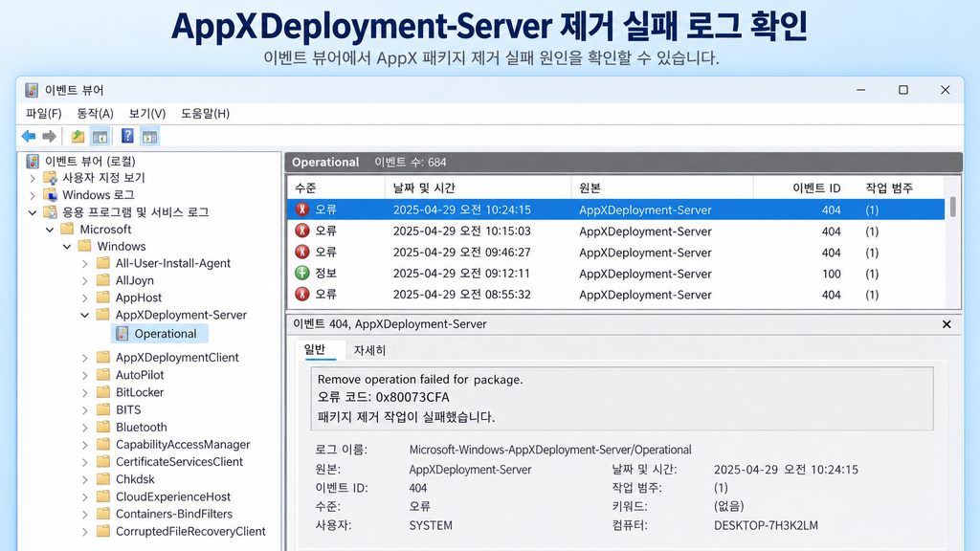The image size is (980, 551).
Task: Select AutoPilot in the log tree
Action: [140, 375]
